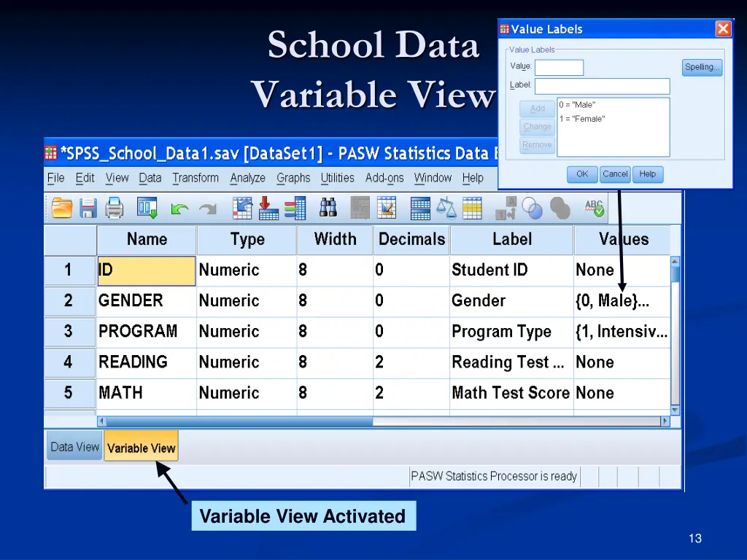Image resolution: width=747 pixels, height=560 pixels.
Task: Select the 1 = "Female" list entry
Action: 582,119
